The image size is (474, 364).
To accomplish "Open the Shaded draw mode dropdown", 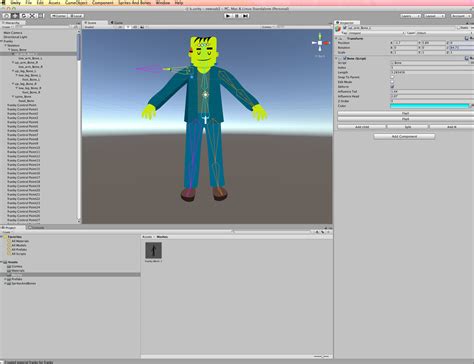I will point(99,27).
